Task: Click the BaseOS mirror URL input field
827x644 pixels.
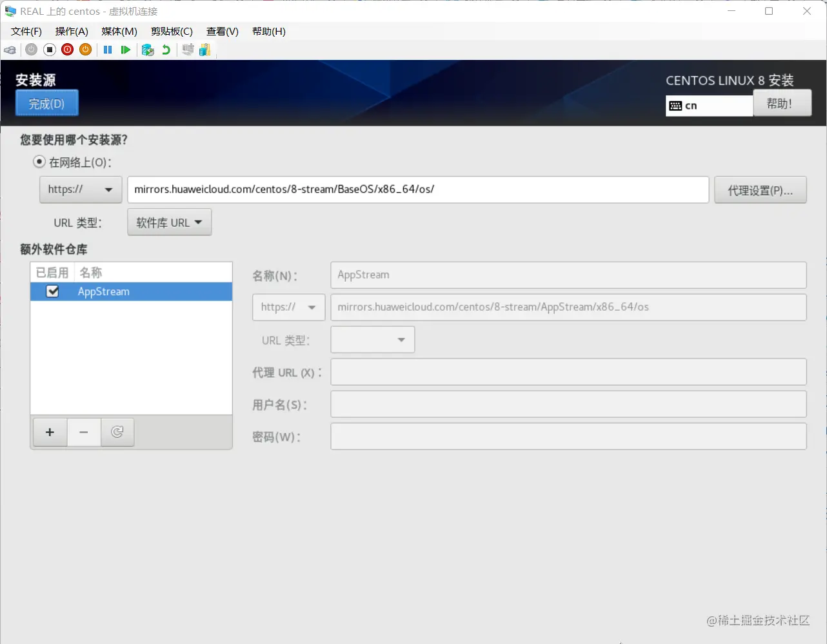Action: point(418,190)
